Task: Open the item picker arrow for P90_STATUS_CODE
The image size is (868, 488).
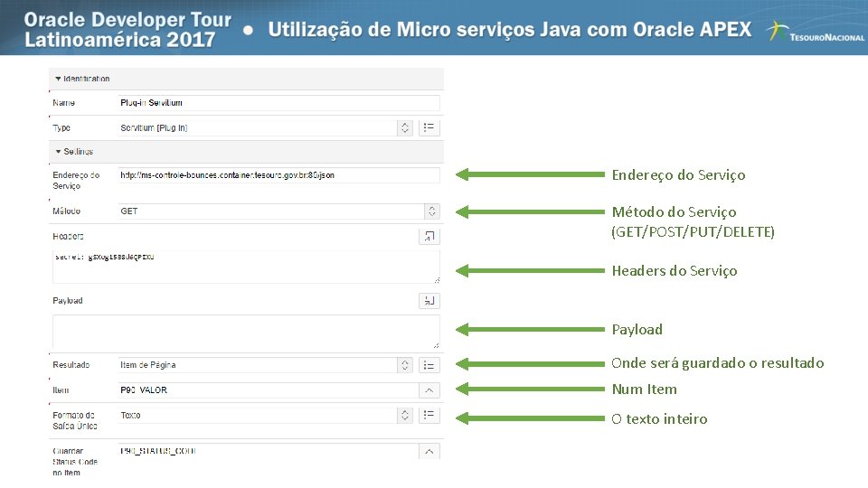Action: point(429,451)
